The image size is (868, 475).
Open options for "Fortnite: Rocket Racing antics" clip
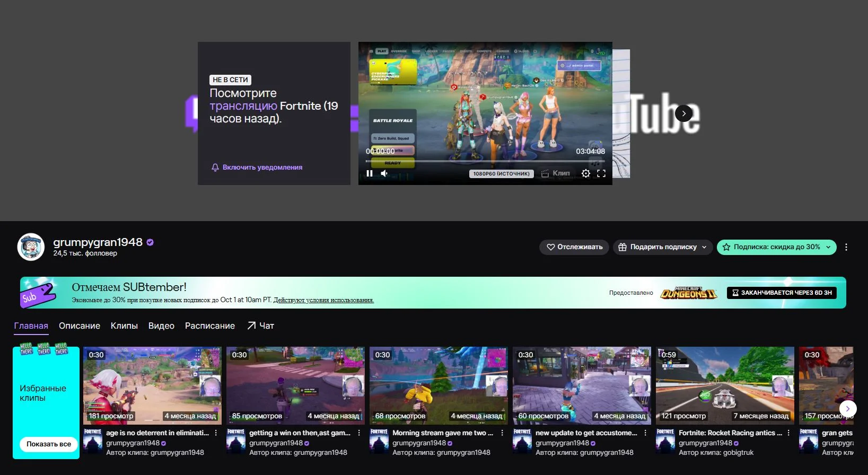coord(788,433)
